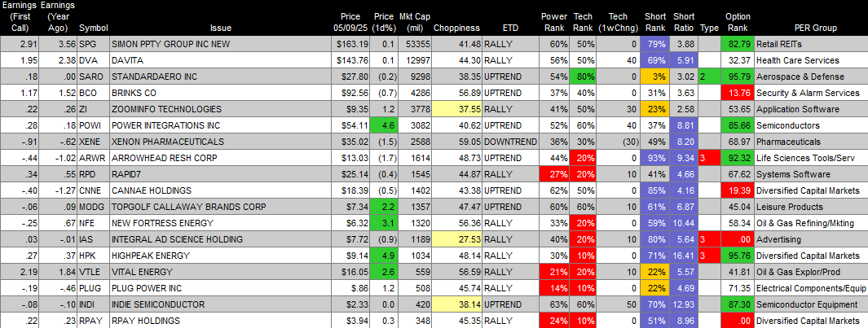This screenshot has height=328, width=868.
Task: Select the Aerospace & Defense group cell
Action: tap(810, 77)
